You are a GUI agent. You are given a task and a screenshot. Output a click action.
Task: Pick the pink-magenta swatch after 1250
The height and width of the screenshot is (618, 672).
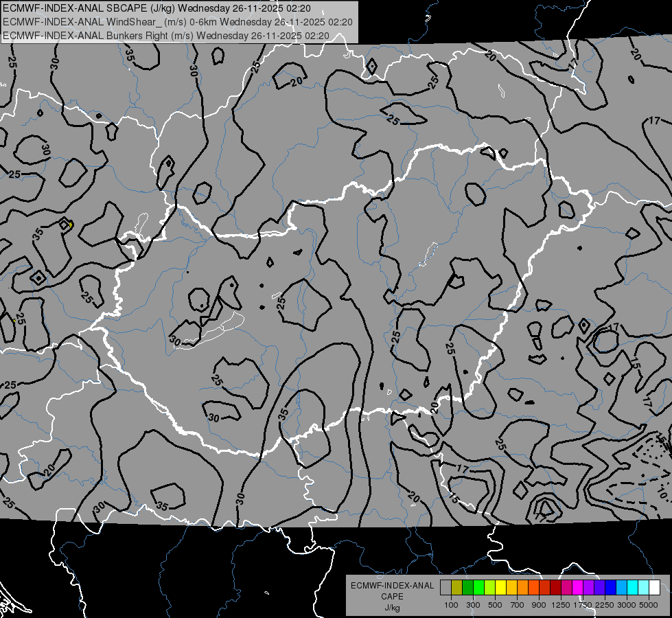click(x=566, y=587)
